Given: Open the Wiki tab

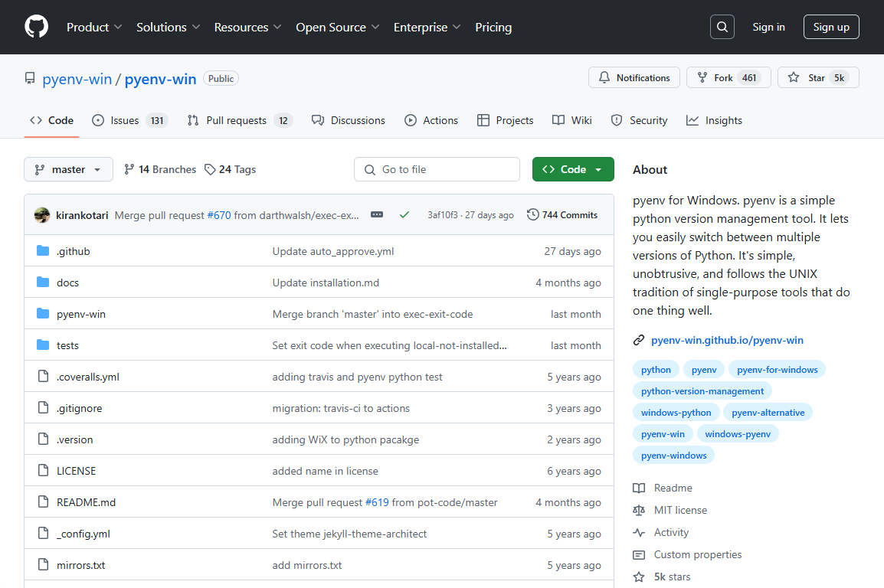Looking at the screenshot, I should point(572,120).
